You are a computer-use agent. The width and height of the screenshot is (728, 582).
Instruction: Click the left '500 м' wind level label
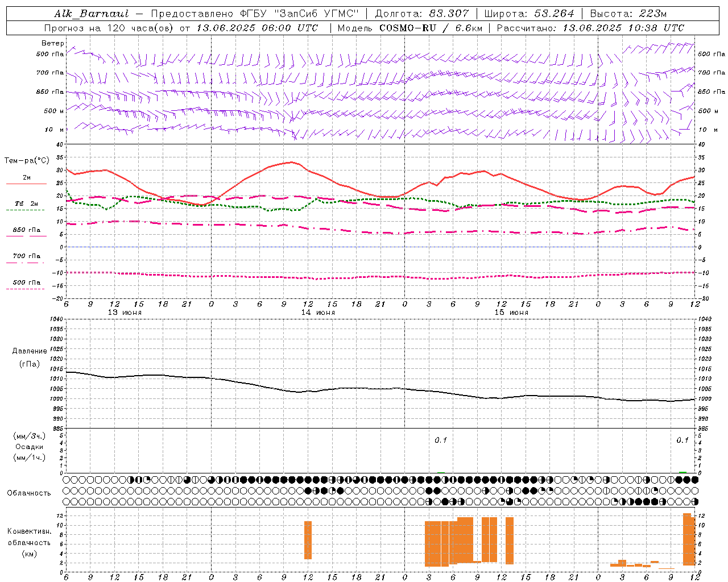54,111
